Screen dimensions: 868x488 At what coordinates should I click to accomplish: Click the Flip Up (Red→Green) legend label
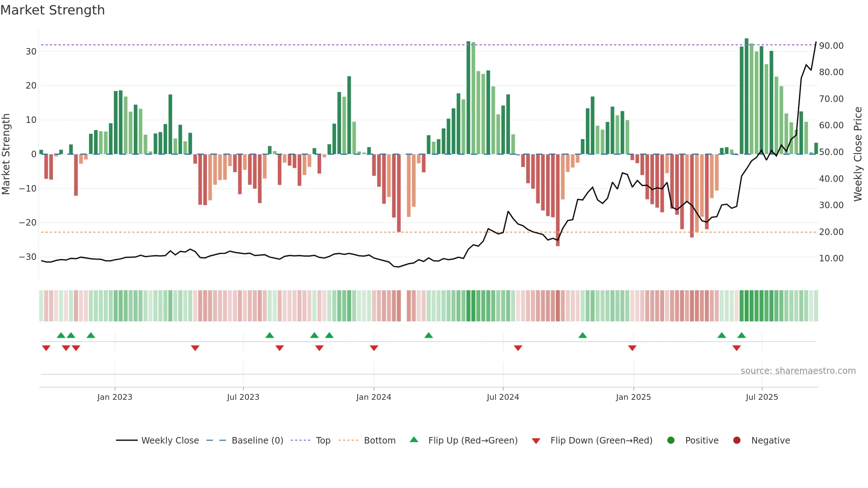coord(473,440)
